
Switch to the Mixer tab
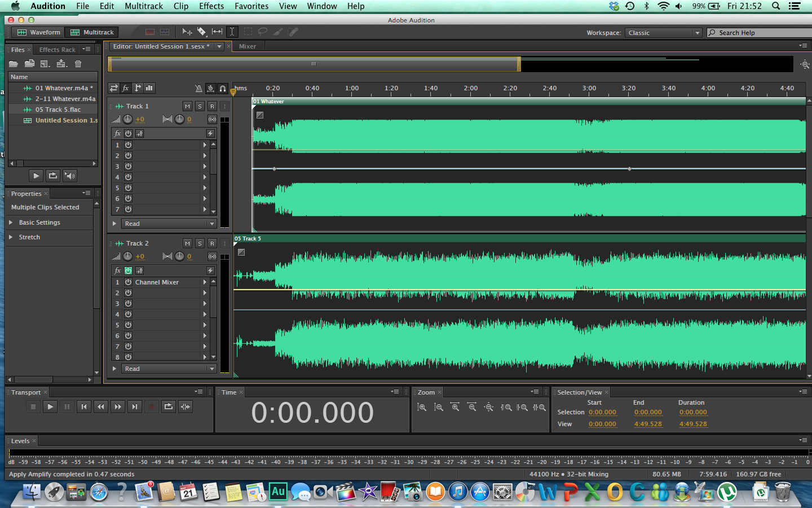pyautogui.click(x=248, y=46)
